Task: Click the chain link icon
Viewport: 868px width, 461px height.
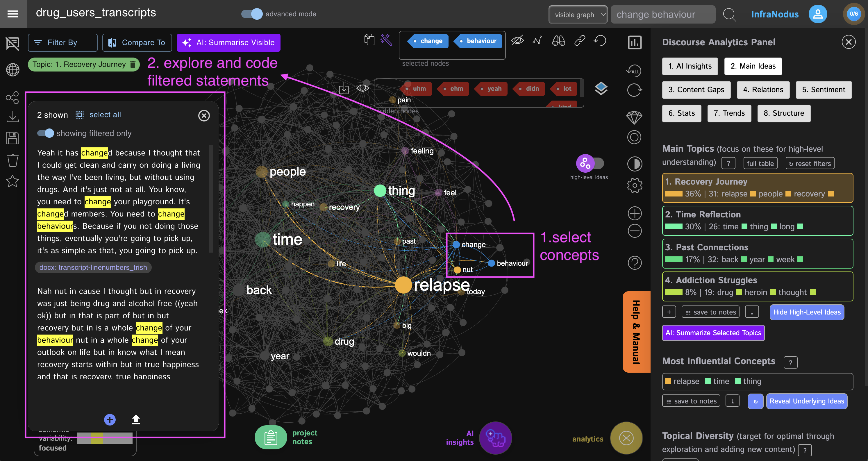Action: 580,41
